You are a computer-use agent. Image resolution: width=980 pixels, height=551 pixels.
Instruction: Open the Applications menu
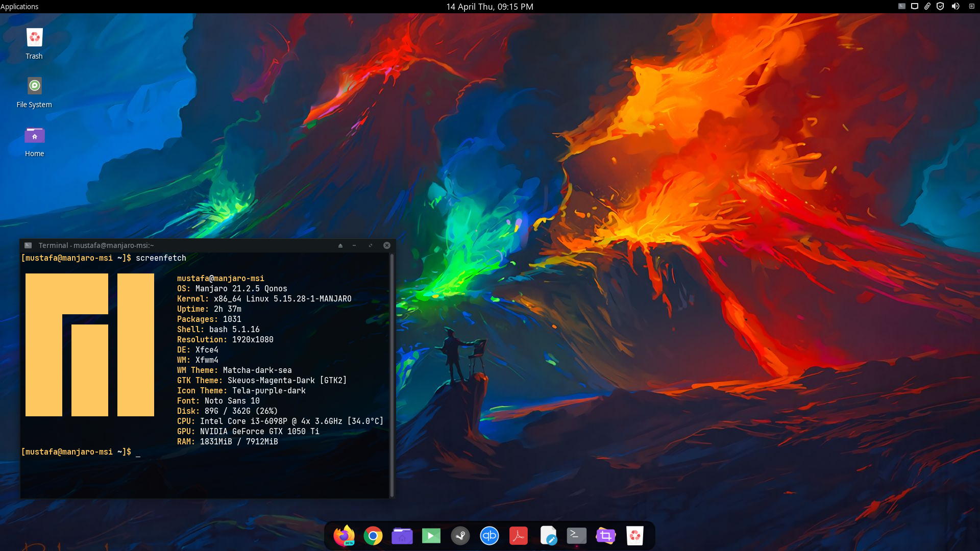click(x=19, y=7)
